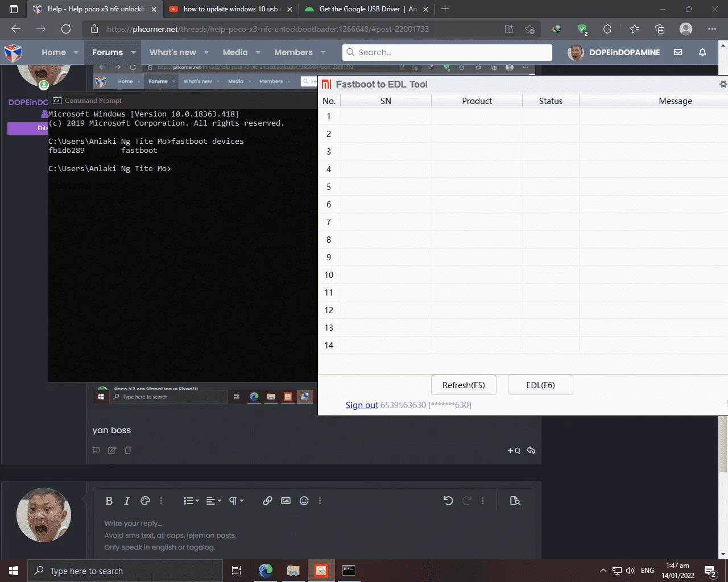The height and width of the screenshot is (582, 728).
Task: Open the forum alerts bell icon
Action: [702, 52]
